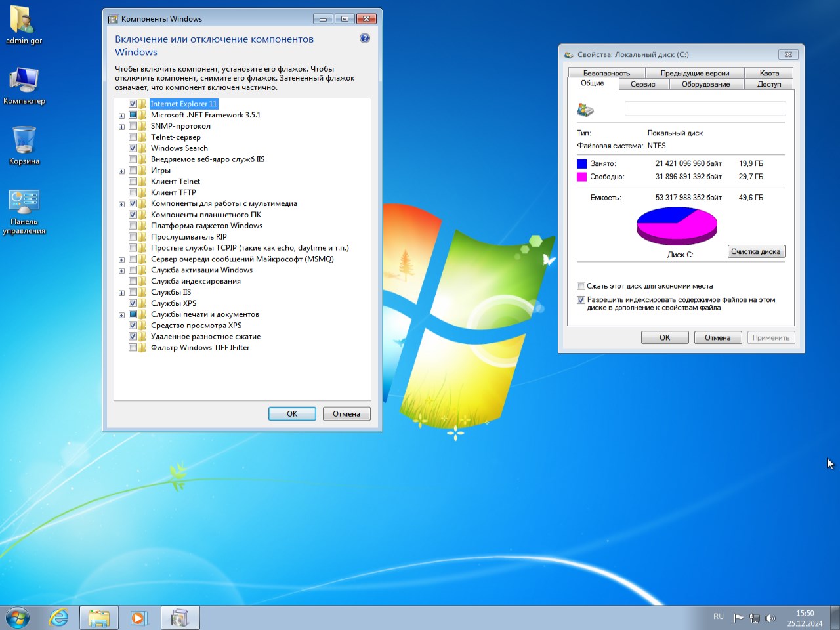Click the magenta Свободно color swatch
Image resolution: width=840 pixels, height=630 pixels.
(x=581, y=177)
